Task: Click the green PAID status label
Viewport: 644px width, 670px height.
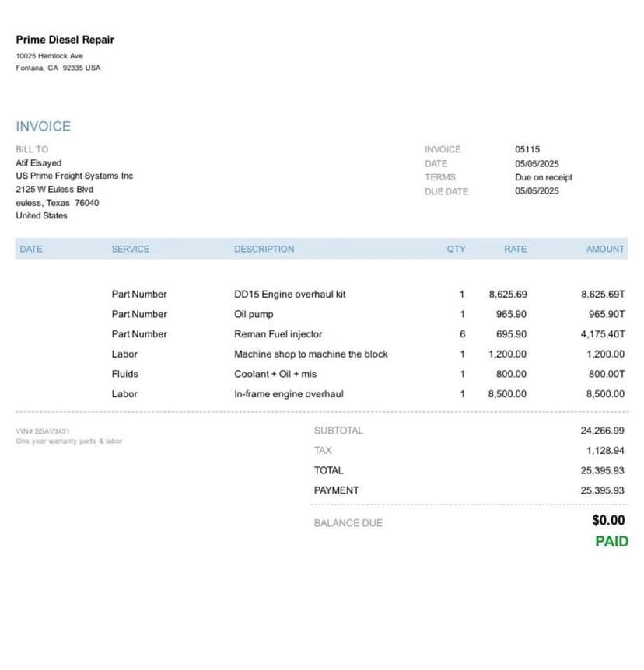Action: click(x=611, y=542)
